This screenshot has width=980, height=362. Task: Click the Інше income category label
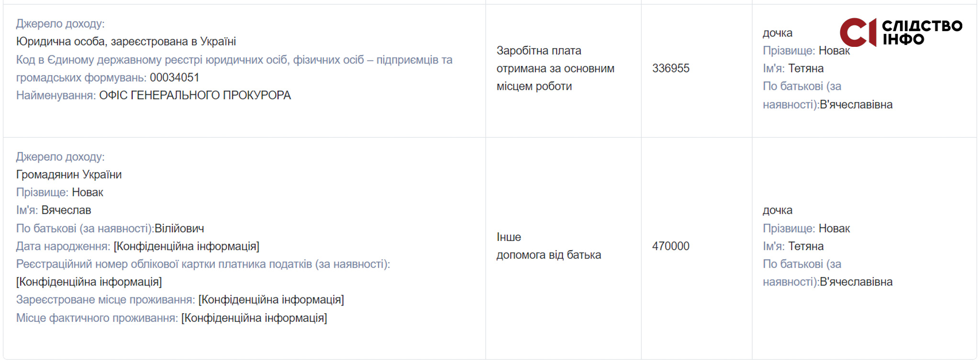[509, 237]
